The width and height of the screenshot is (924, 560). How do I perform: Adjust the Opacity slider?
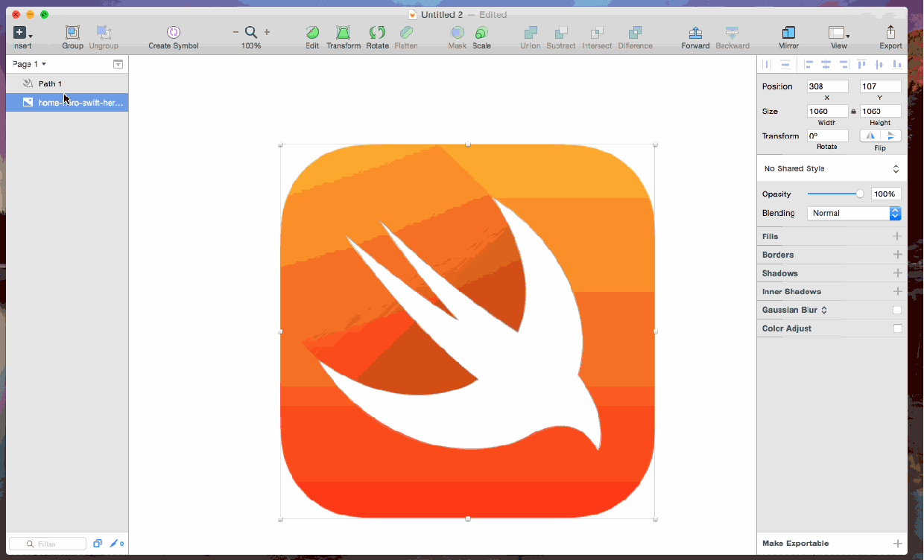click(860, 194)
